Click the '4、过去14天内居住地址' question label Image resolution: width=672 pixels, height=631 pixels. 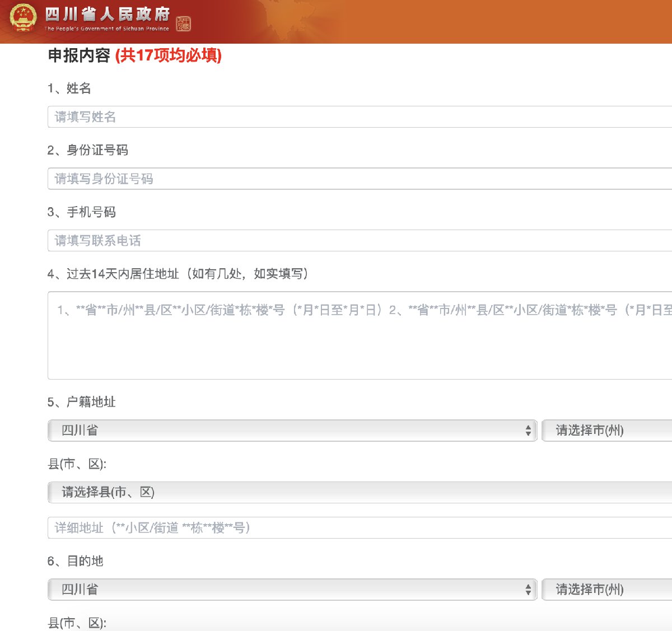coord(178,274)
